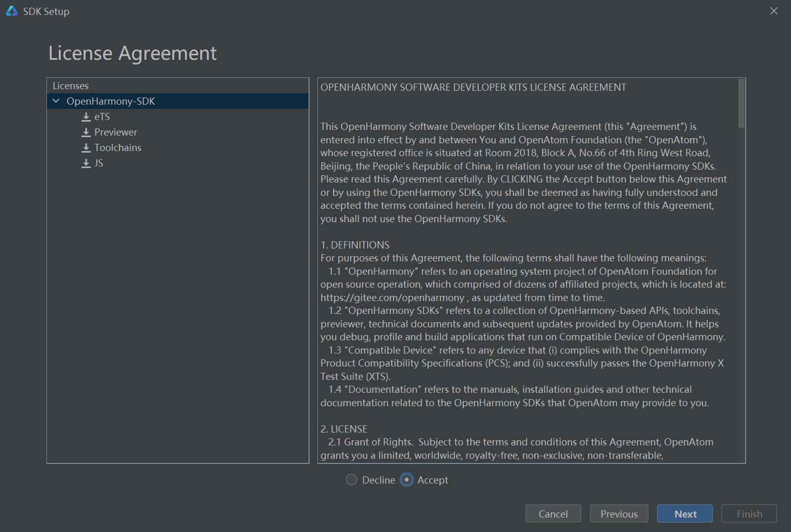Click the agreement title line in license text
The image size is (791, 532).
pos(473,87)
